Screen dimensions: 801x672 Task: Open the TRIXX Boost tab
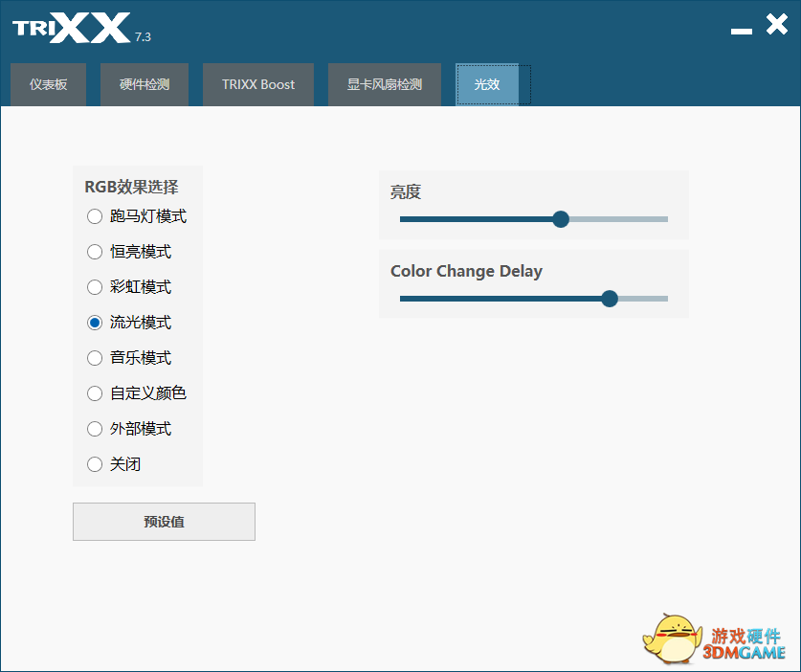click(x=258, y=84)
